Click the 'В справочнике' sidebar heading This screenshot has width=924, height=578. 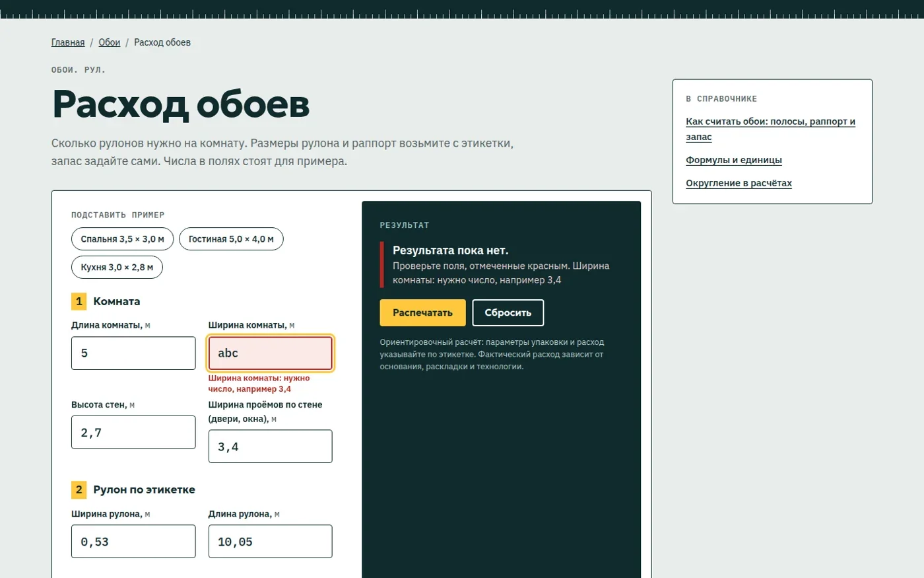[721, 98]
